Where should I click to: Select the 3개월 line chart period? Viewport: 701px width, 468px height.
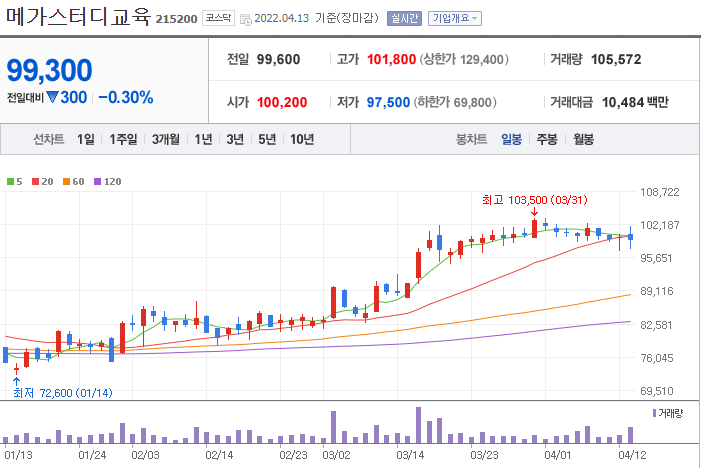tap(166, 139)
